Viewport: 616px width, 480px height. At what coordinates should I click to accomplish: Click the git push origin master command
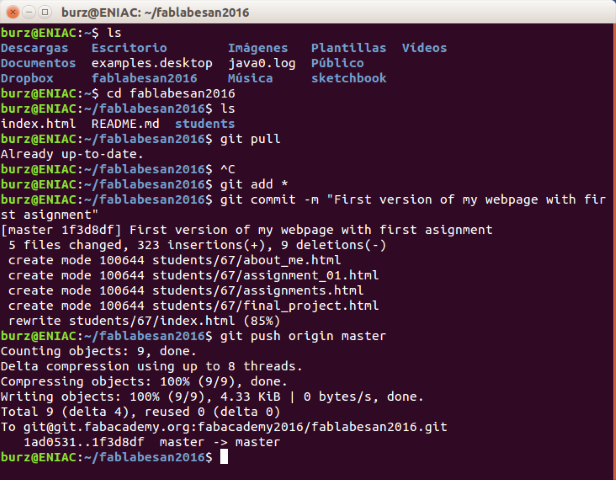click(x=303, y=336)
